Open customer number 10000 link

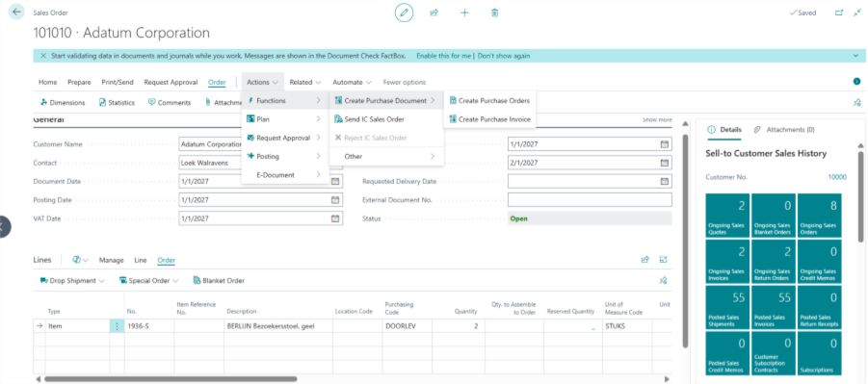pyautogui.click(x=837, y=177)
